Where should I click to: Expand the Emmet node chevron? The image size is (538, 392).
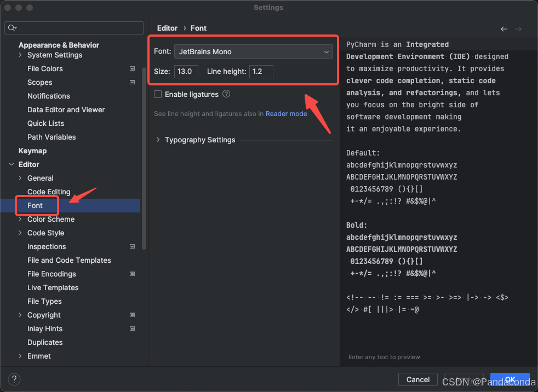pos(20,356)
